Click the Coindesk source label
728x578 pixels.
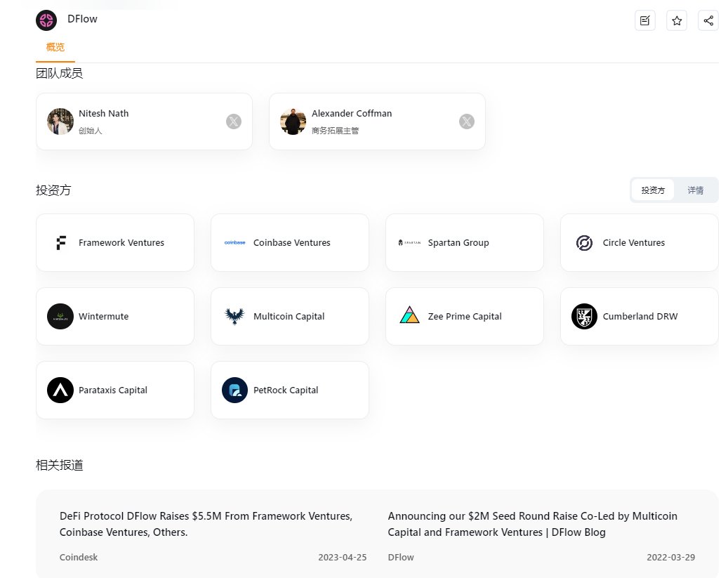(x=79, y=557)
